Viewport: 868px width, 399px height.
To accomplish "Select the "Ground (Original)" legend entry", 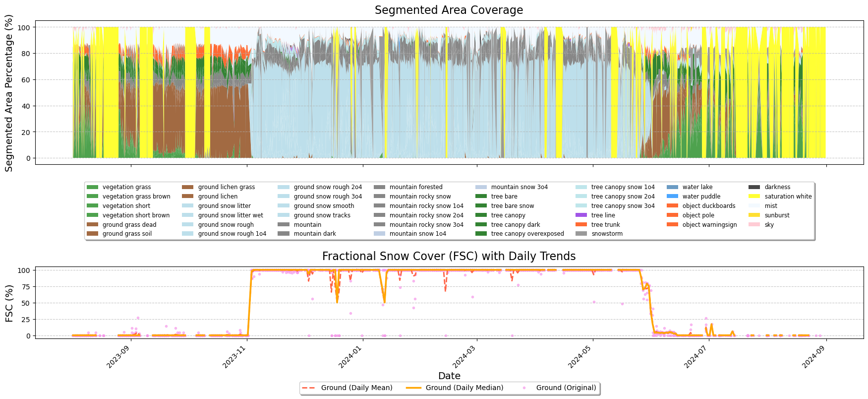I will (x=566, y=388).
